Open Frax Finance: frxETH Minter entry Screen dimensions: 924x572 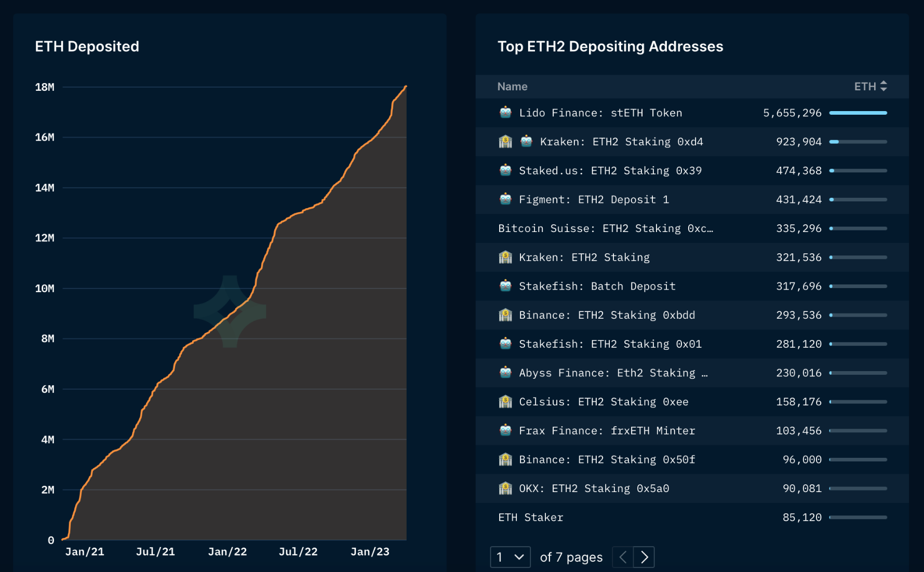607,431
